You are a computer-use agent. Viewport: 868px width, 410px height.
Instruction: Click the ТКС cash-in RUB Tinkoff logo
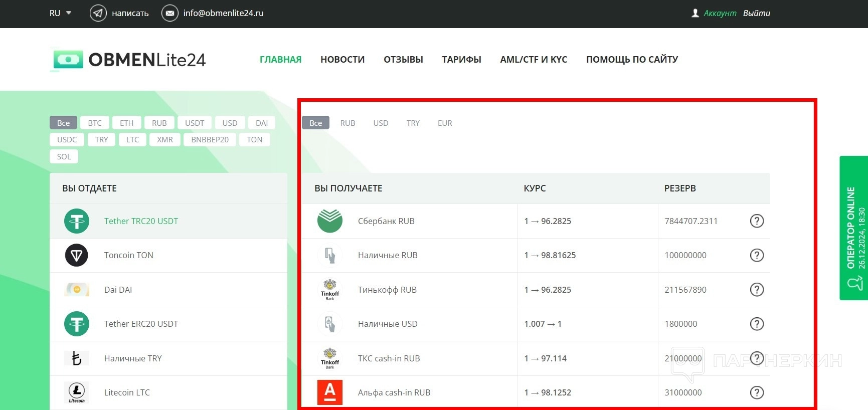(330, 358)
